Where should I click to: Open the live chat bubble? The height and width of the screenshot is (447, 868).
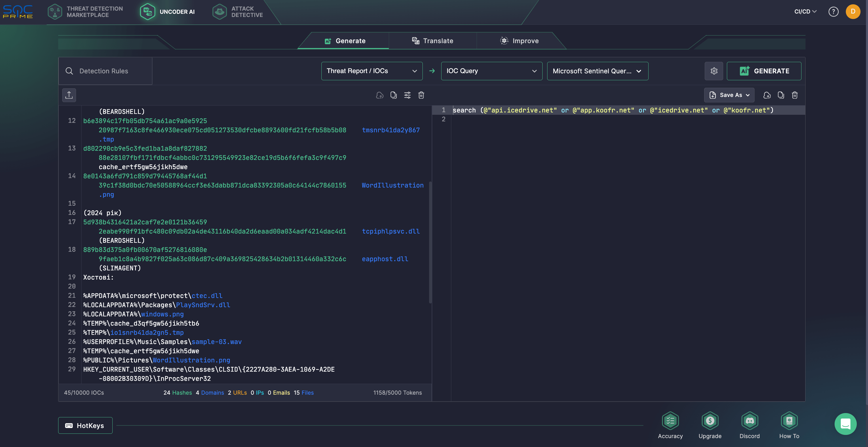point(846,424)
